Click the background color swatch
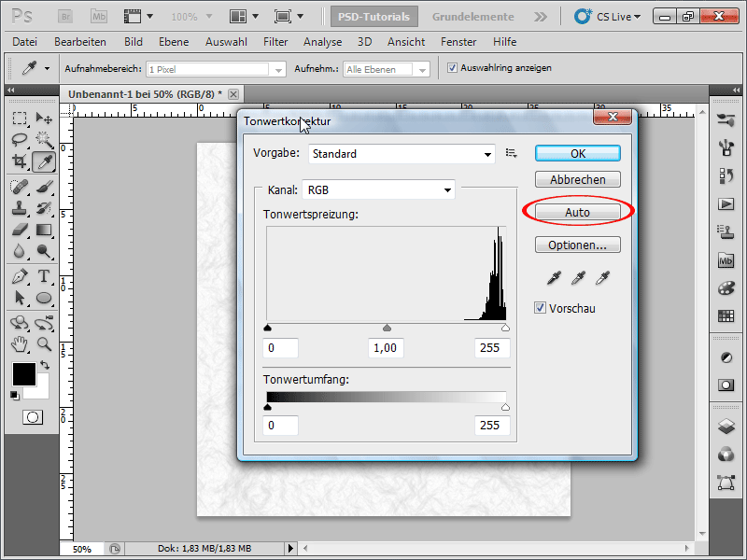Image resolution: width=747 pixels, height=560 pixels. point(42,391)
